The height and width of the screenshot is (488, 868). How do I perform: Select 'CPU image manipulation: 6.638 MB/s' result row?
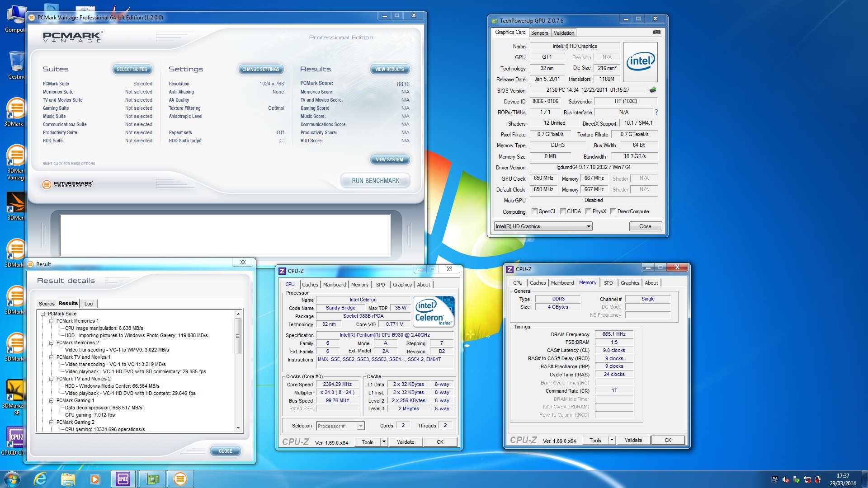tap(104, 328)
